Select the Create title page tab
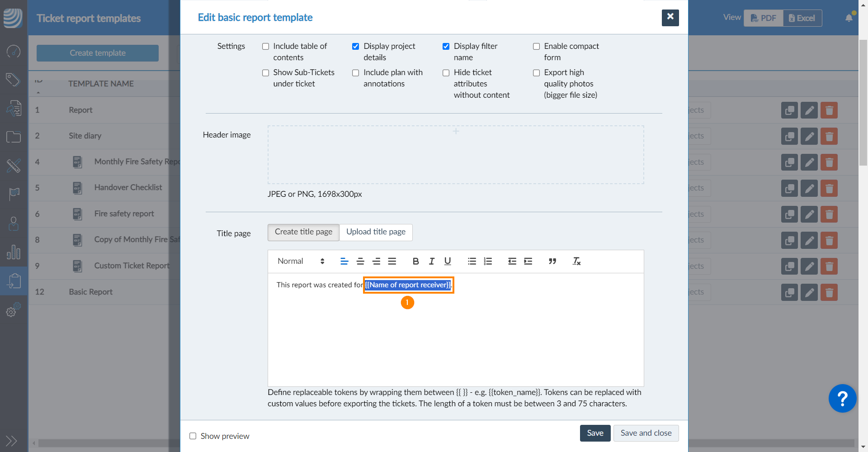The height and width of the screenshot is (452, 868). tap(303, 232)
